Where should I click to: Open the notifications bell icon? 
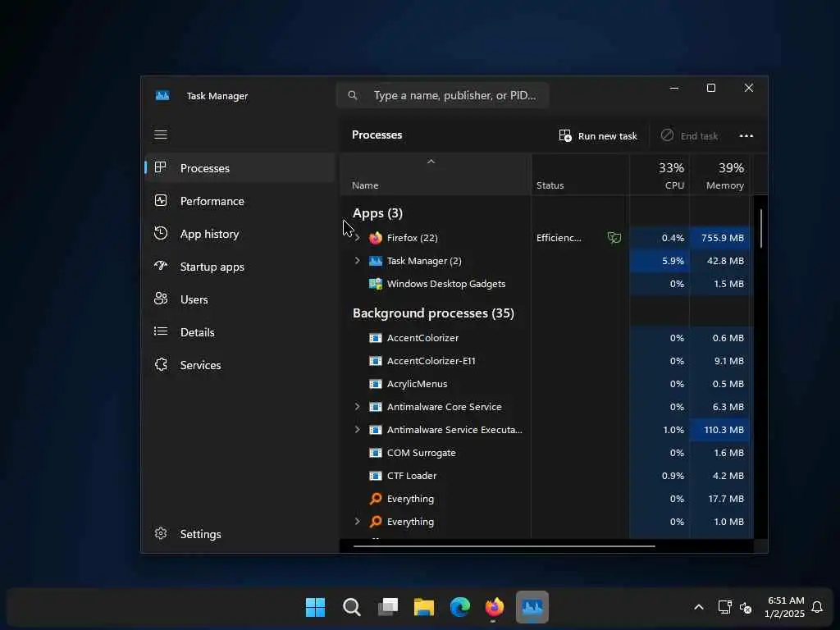pos(817,607)
